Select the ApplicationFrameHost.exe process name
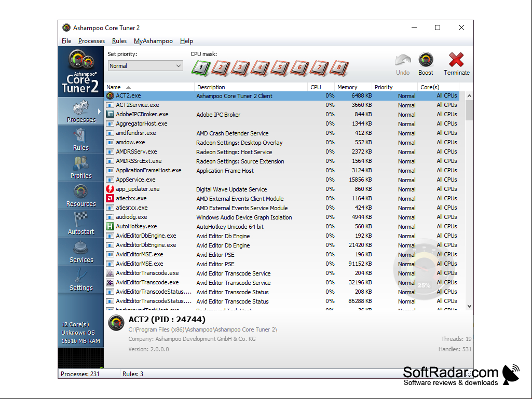Image resolution: width=532 pixels, height=399 pixels. [x=148, y=170]
